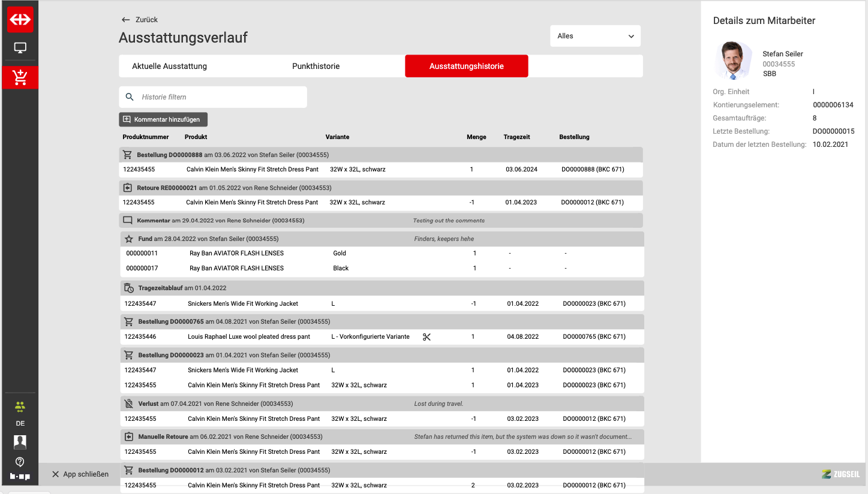
Task: Open the user profile icon in sidebar
Action: click(20, 442)
